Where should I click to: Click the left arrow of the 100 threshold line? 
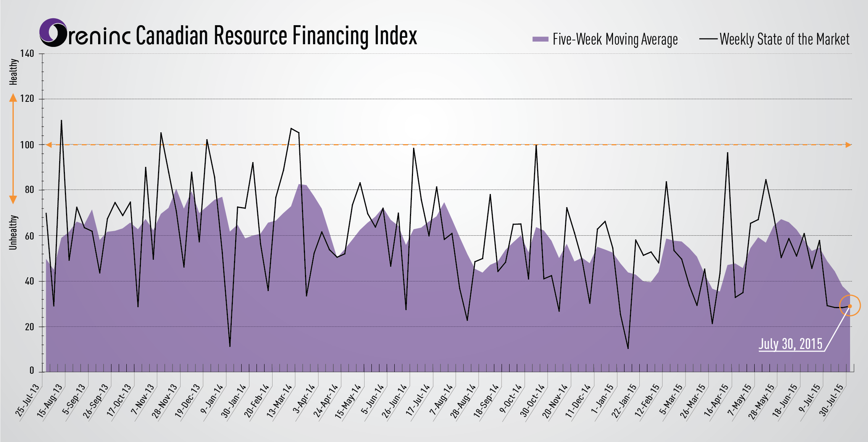(x=49, y=145)
